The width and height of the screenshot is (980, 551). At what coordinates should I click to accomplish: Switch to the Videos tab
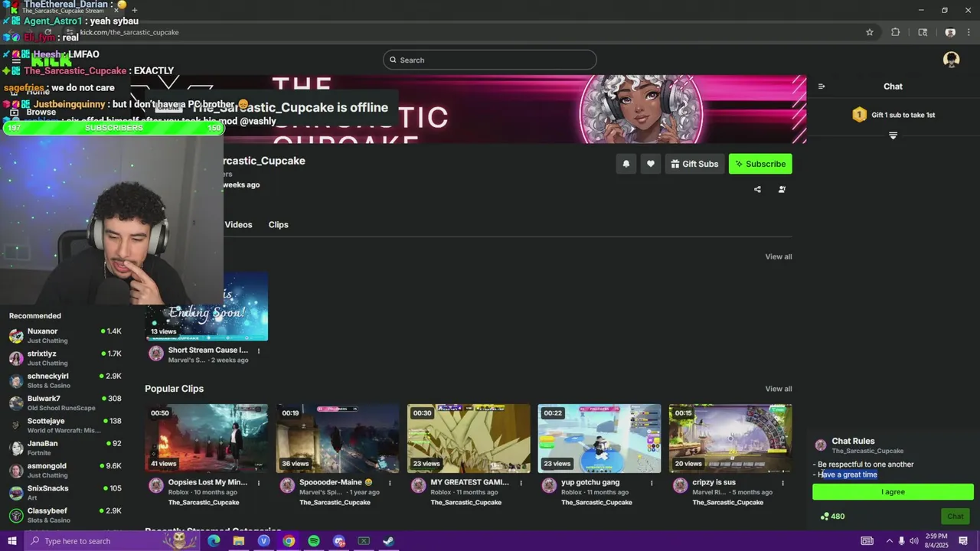click(238, 224)
